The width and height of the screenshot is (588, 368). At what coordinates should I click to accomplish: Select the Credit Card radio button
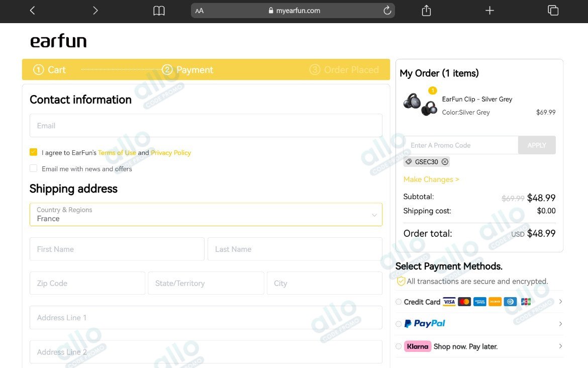click(399, 302)
